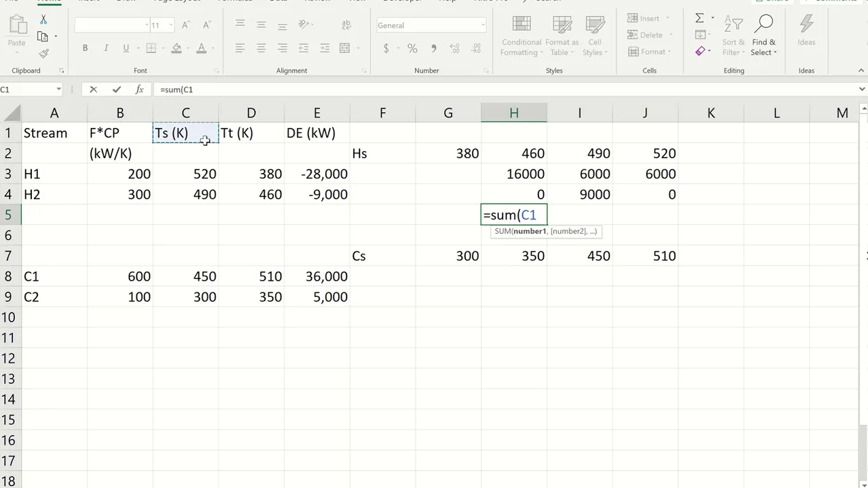The width and height of the screenshot is (868, 488).
Task: Center text horizontally
Action: pyautogui.click(x=261, y=48)
